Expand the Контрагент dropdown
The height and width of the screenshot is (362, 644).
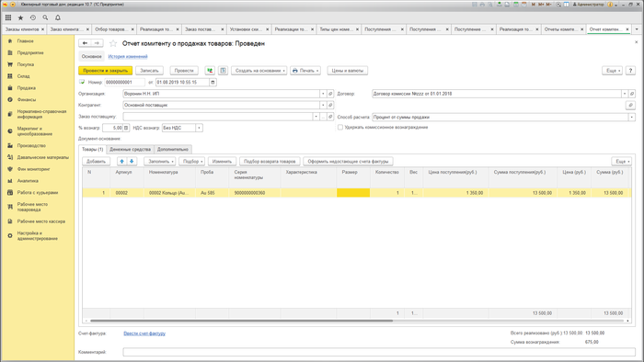click(x=323, y=106)
